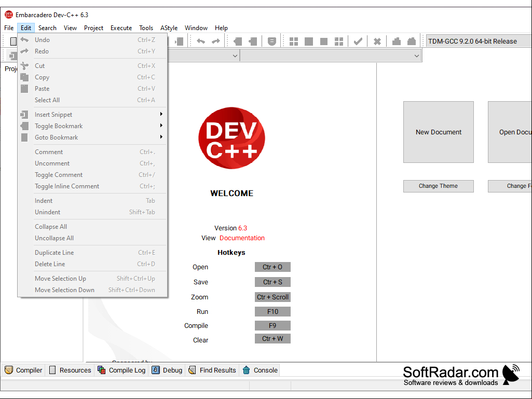Screen dimensions: 532x399
Task: Switch to the Console tab
Action: (260, 370)
